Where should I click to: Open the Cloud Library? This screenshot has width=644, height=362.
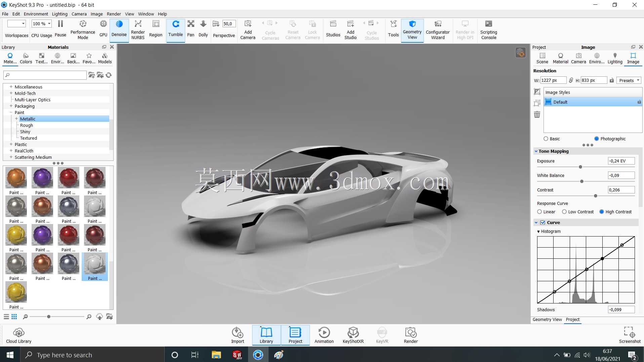tap(18, 335)
